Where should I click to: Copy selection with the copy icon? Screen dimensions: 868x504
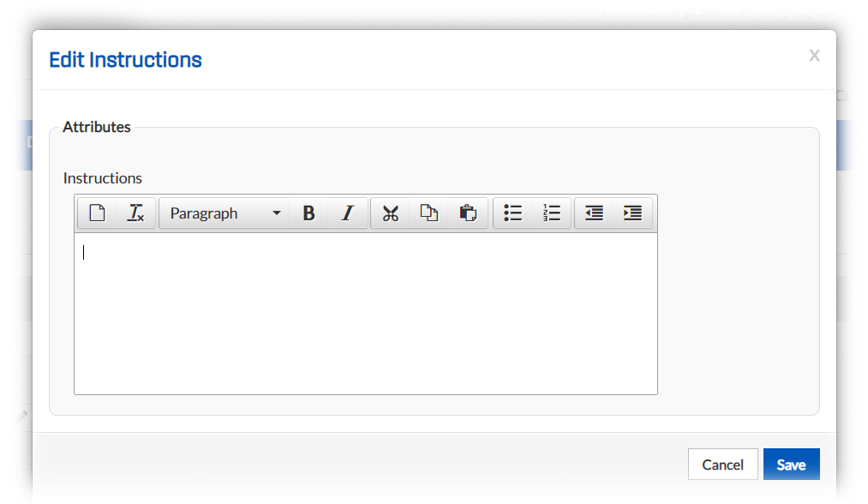tap(429, 213)
